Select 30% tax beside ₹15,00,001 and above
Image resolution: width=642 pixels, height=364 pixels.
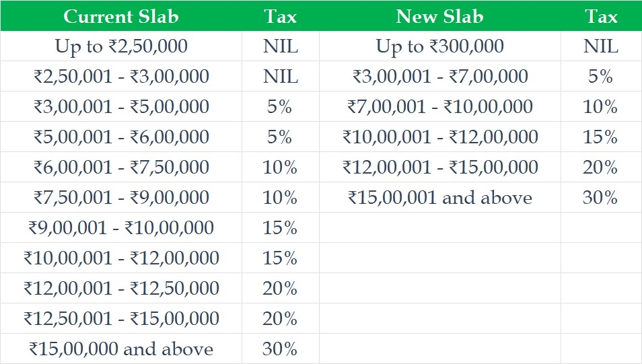[x=600, y=198]
